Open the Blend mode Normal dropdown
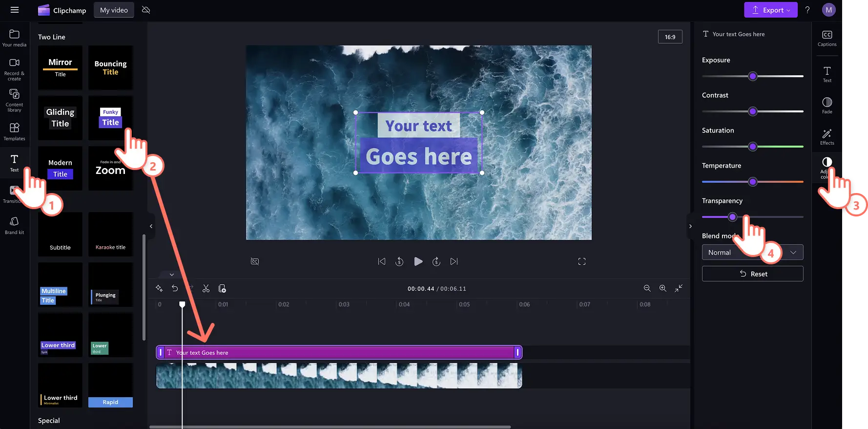 [x=752, y=252]
